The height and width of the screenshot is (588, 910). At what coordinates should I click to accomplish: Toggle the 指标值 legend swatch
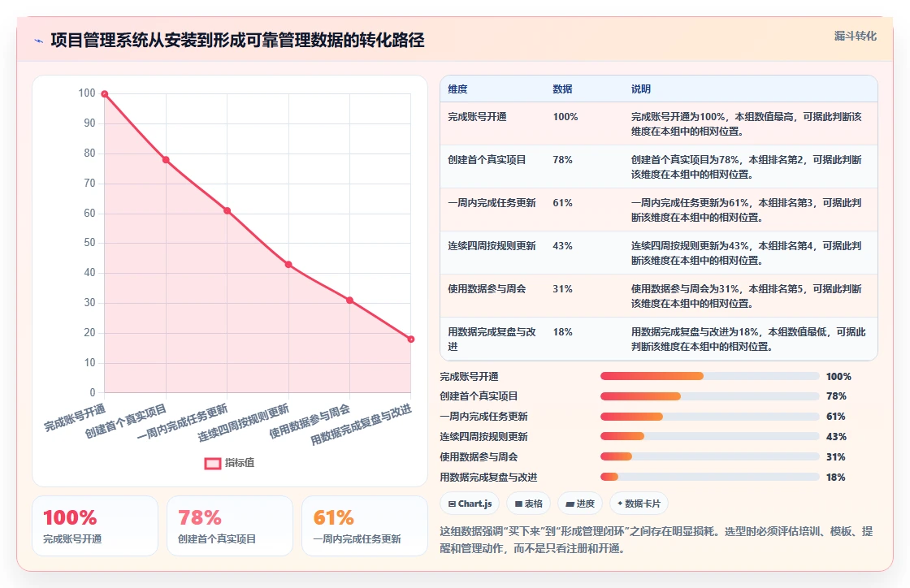pyautogui.click(x=212, y=463)
